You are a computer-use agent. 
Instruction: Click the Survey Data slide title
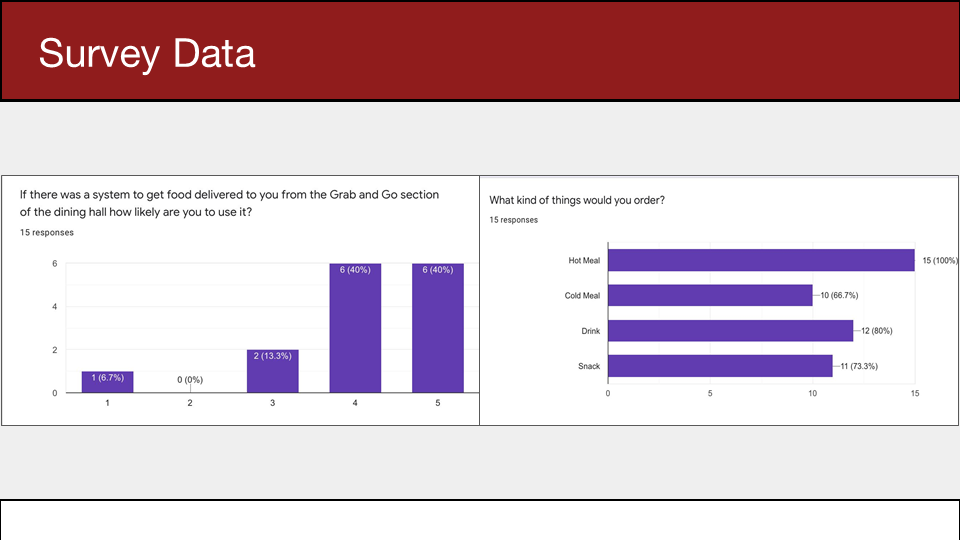[x=147, y=53]
